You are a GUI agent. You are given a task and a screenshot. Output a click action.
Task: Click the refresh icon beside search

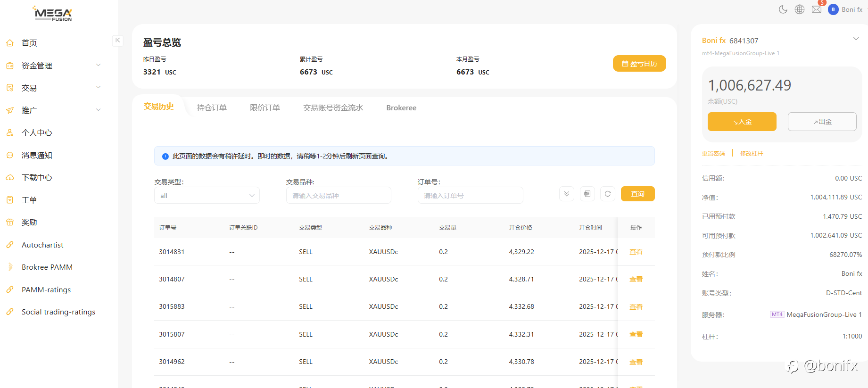608,194
